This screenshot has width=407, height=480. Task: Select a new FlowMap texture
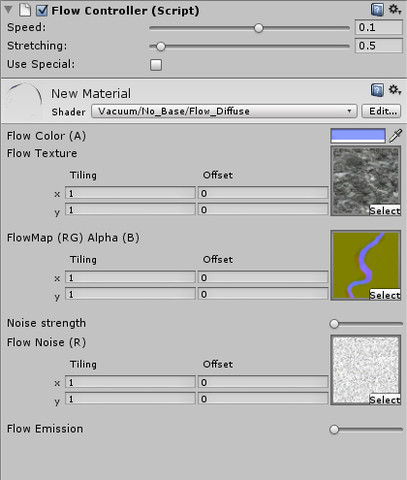coord(385,295)
